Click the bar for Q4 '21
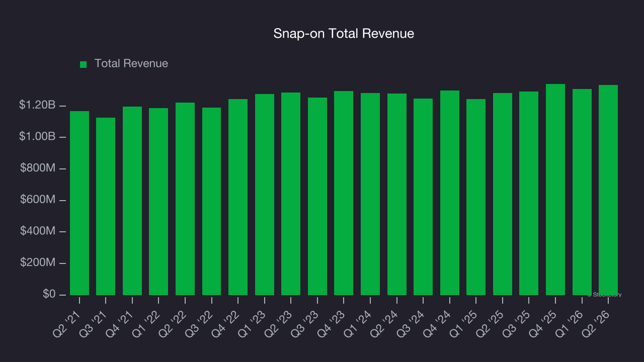This screenshot has width=644, height=362. (x=132, y=201)
